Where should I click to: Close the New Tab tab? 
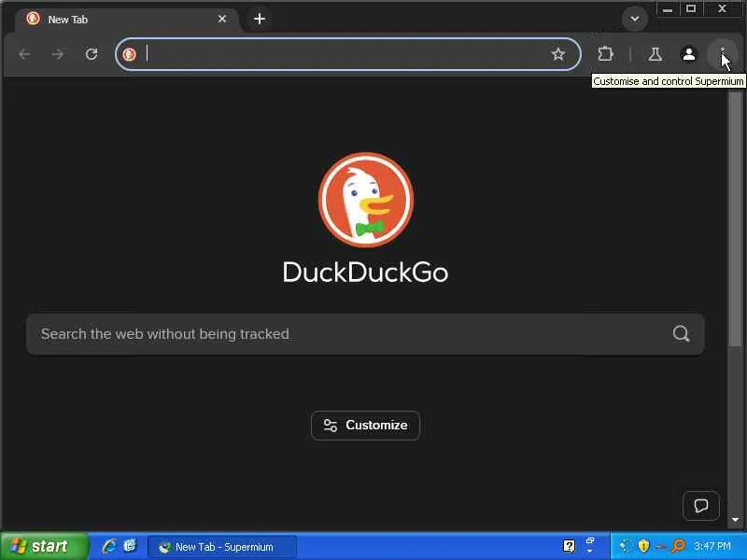(x=222, y=19)
